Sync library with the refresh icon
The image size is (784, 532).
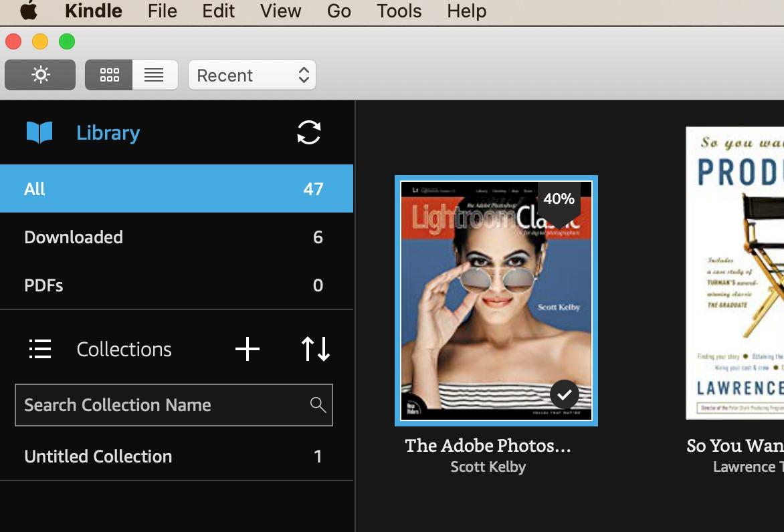(309, 132)
